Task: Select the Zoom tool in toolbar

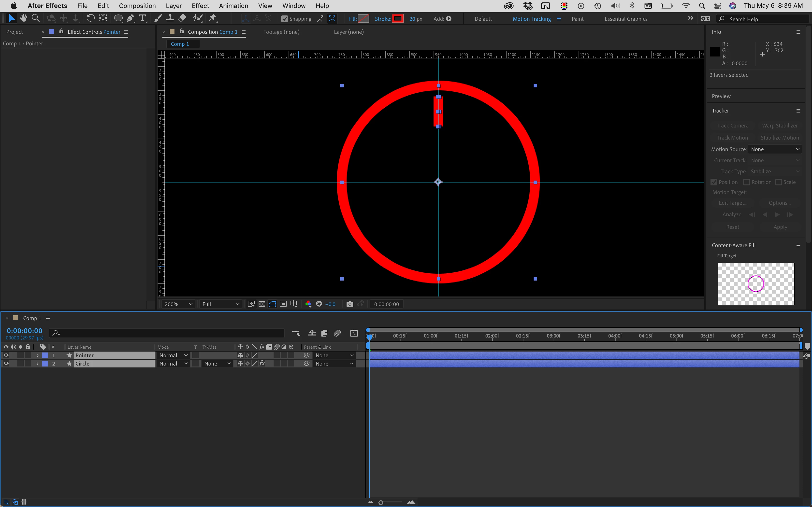Action: [36, 18]
